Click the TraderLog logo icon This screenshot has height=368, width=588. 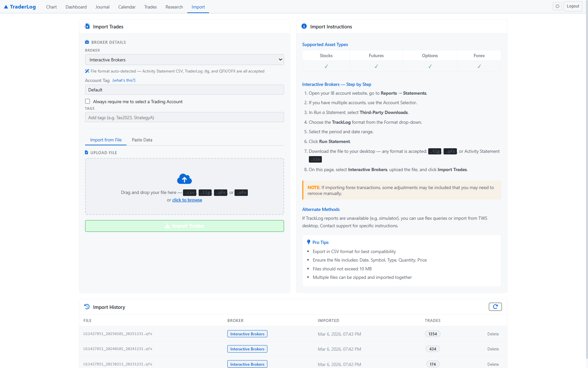[6, 7]
